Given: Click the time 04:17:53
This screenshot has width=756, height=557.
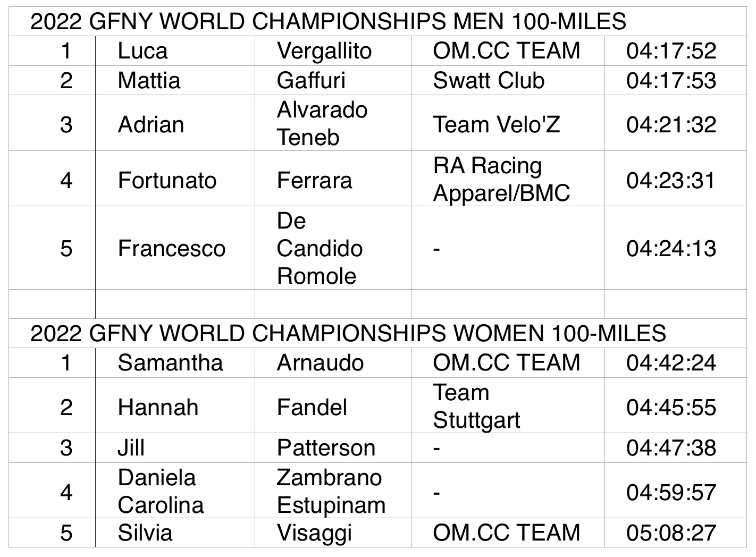Looking at the screenshot, I should tap(671, 81).
